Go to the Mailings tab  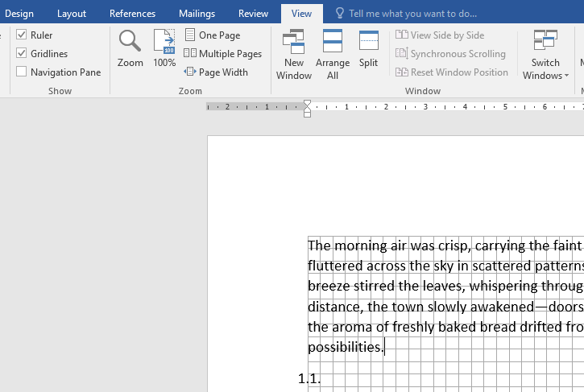[197, 14]
